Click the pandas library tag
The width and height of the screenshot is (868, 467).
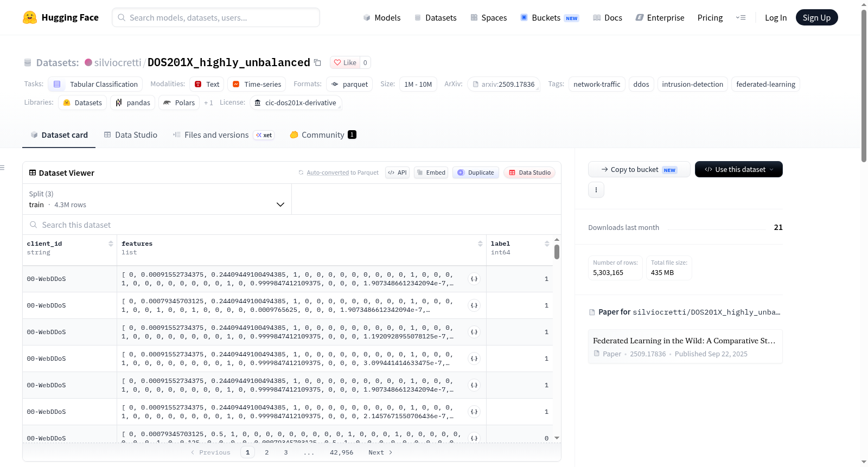coord(133,103)
